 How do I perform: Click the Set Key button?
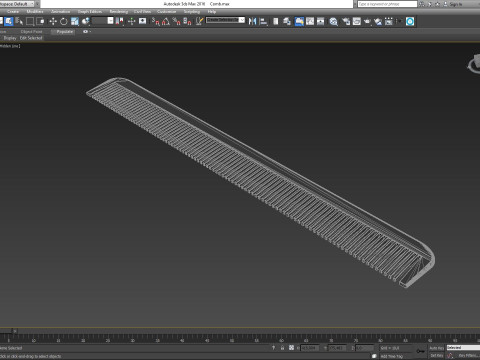tap(436, 356)
